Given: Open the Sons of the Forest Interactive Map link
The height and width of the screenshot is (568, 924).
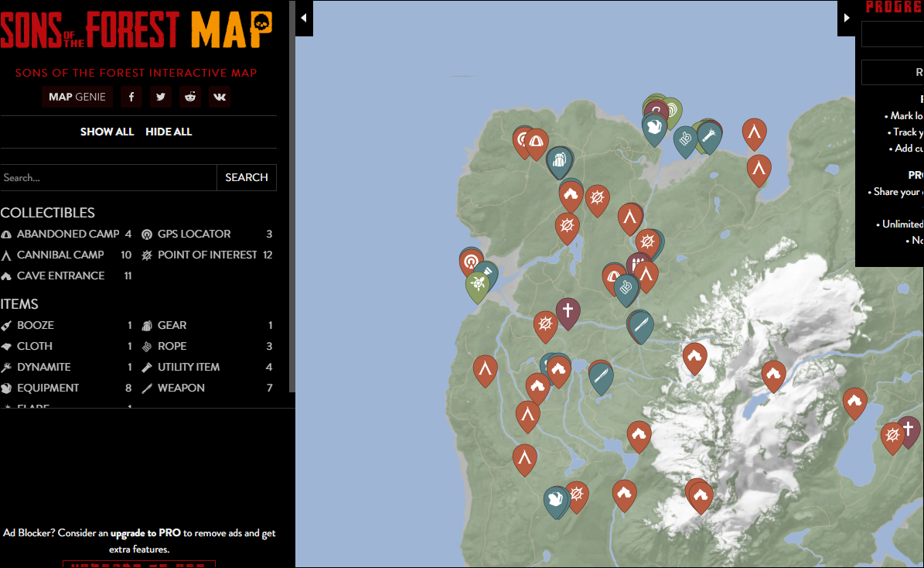Looking at the screenshot, I should point(136,73).
